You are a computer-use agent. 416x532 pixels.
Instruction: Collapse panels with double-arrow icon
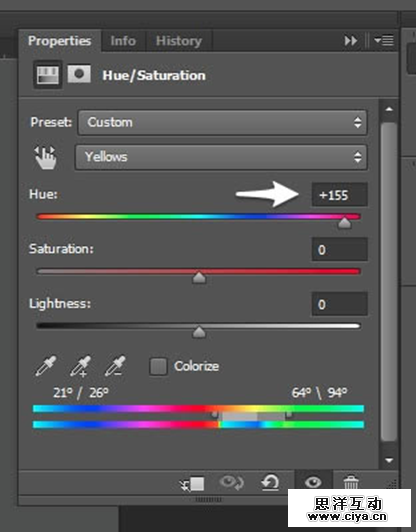click(351, 41)
